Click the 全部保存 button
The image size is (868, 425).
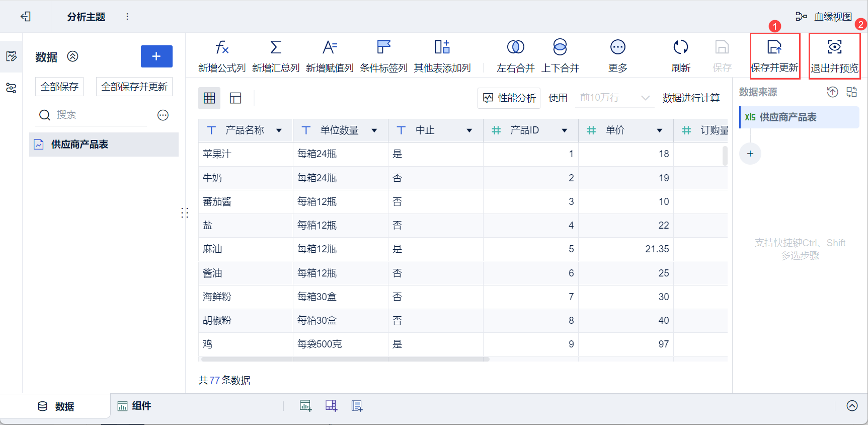click(x=59, y=87)
